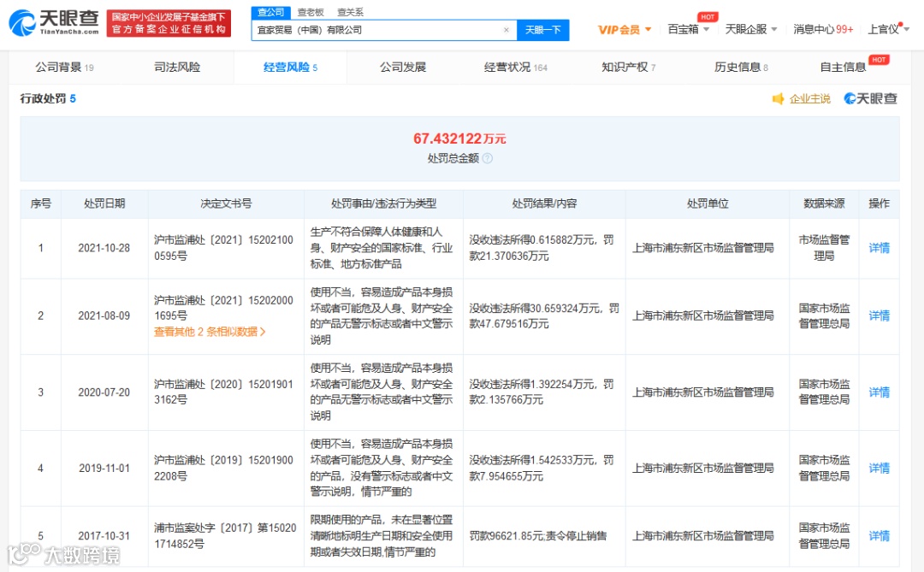Image resolution: width=924 pixels, height=572 pixels.
Task: Click the 2017-10-31 date cell
Action: tap(104, 536)
